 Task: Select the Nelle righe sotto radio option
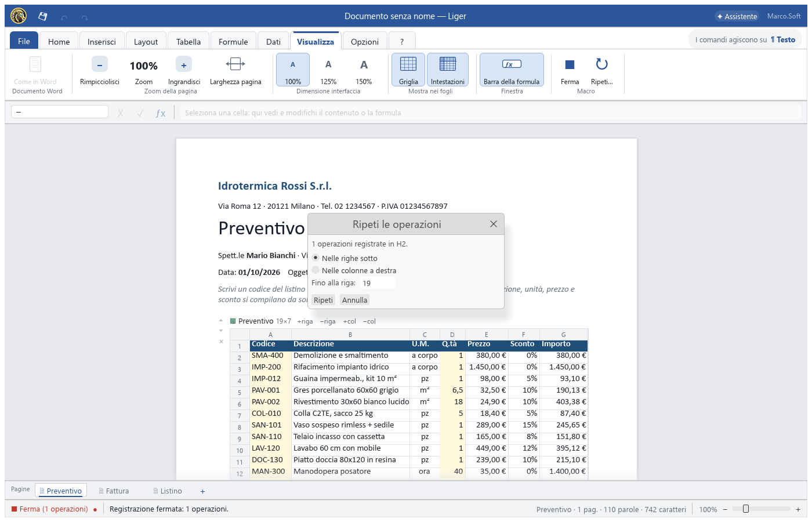pos(316,258)
